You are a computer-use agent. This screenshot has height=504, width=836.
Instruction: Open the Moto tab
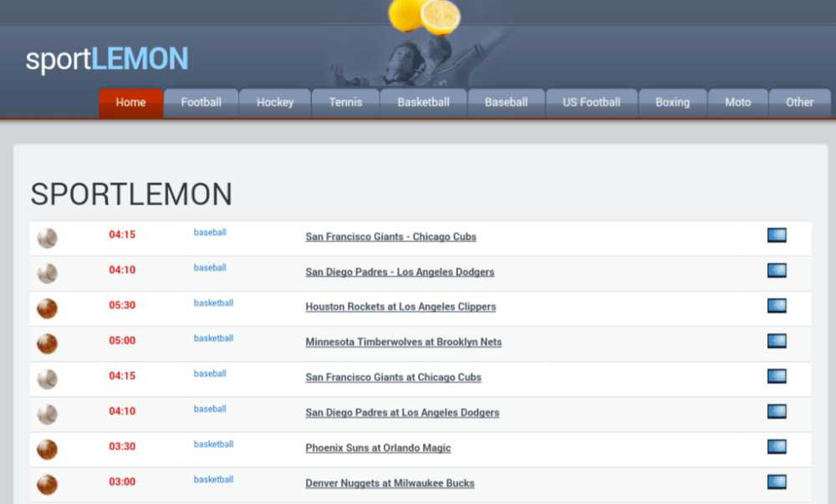[x=738, y=102]
